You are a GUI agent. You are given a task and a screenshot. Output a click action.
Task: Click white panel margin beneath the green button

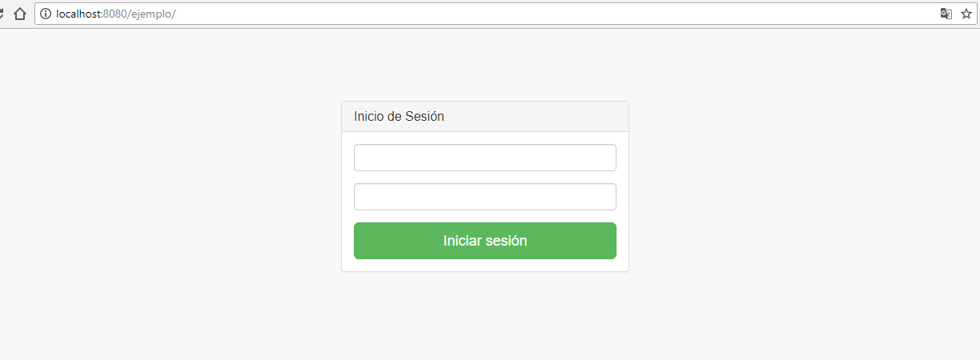pos(484,266)
